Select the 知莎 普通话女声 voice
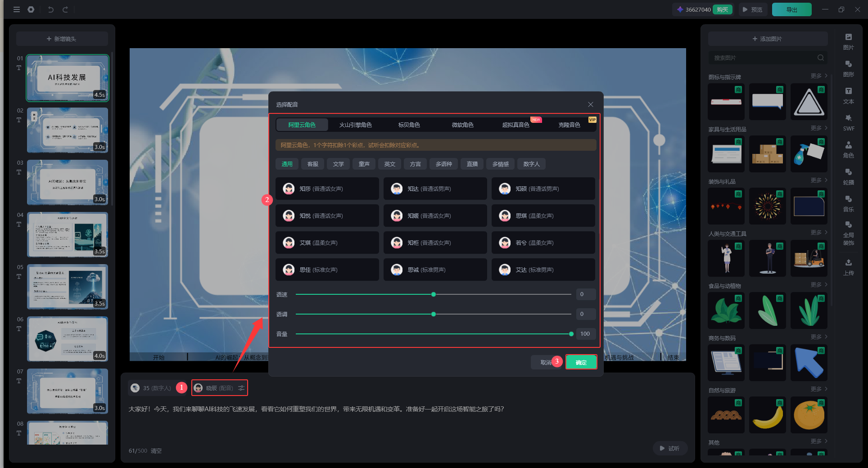 [327, 189]
